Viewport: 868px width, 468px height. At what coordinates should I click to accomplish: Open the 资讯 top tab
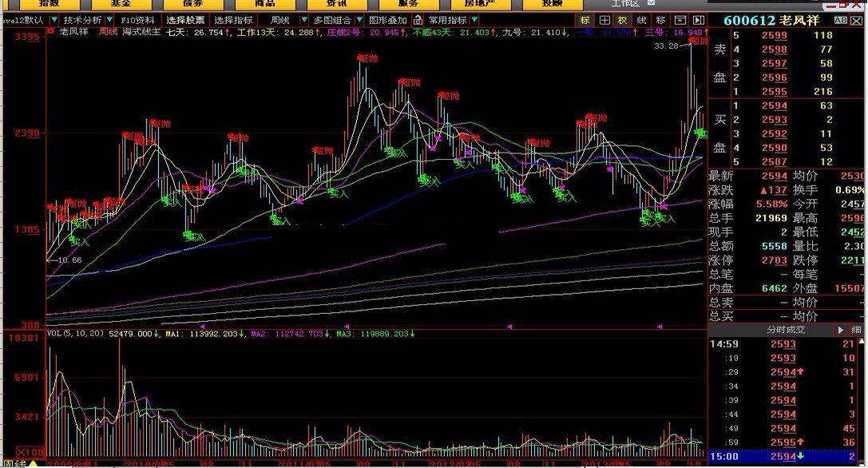click(336, 4)
